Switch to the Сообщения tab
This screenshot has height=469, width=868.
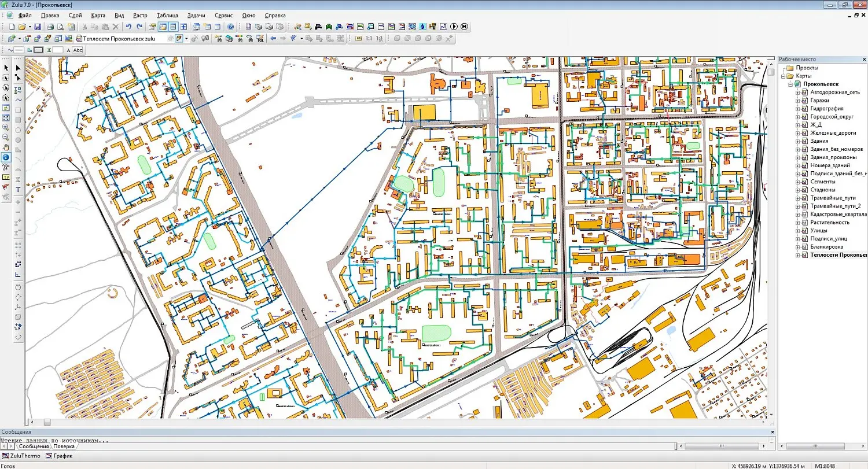coord(34,446)
